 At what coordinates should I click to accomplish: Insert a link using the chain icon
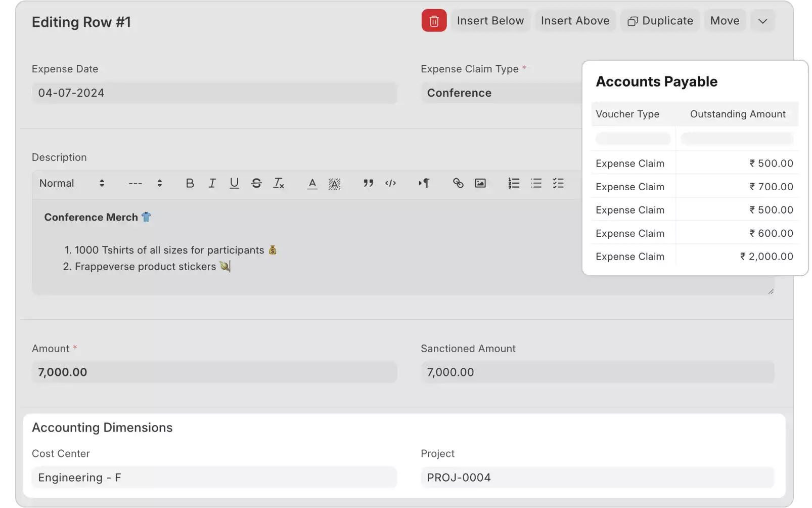(x=458, y=183)
